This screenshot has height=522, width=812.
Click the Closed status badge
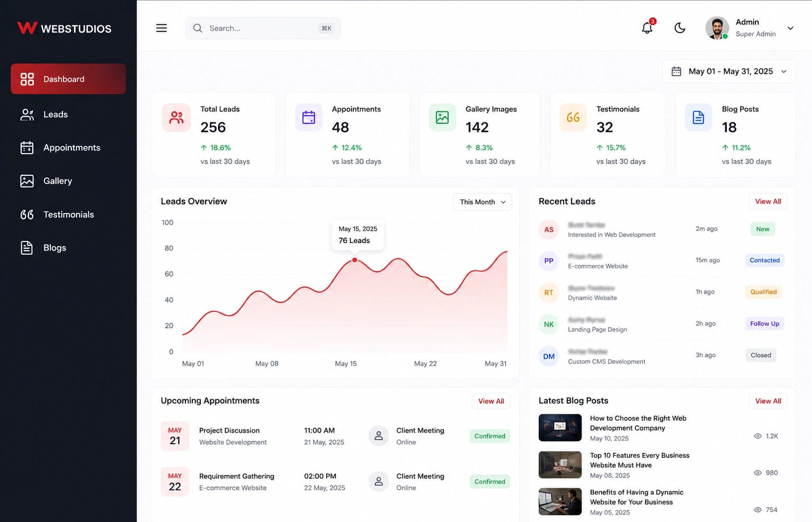[761, 355]
